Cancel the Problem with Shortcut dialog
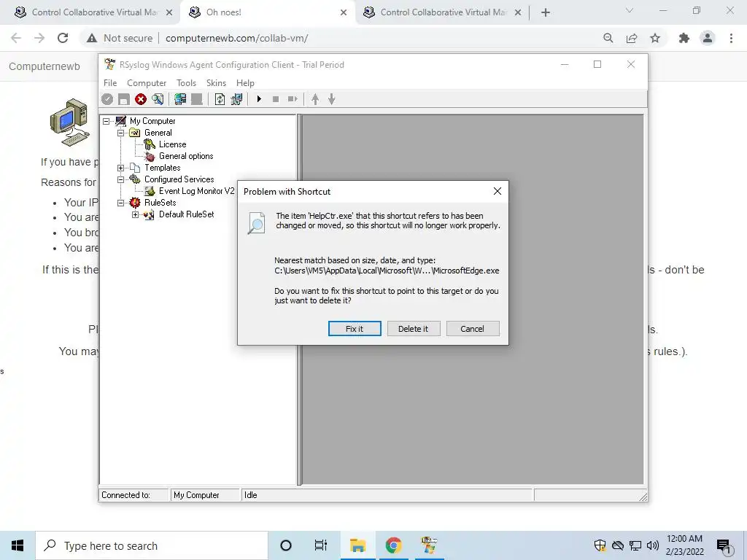 tap(473, 329)
